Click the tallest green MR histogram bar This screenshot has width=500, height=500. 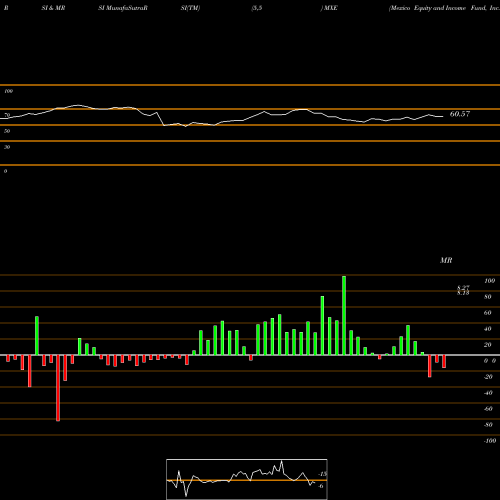(344, 315)
